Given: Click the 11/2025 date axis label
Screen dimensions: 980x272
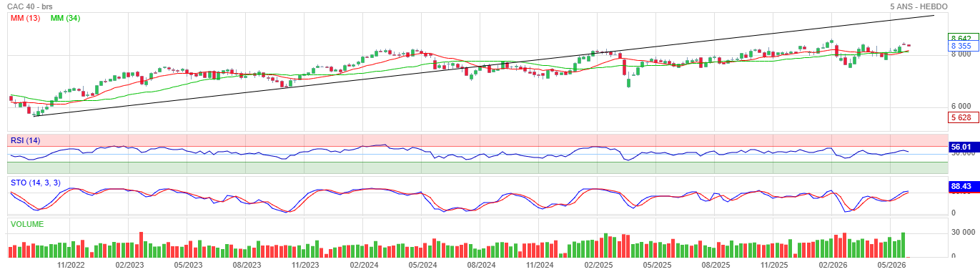Looking at the screenshot, I should click(774, 264).
